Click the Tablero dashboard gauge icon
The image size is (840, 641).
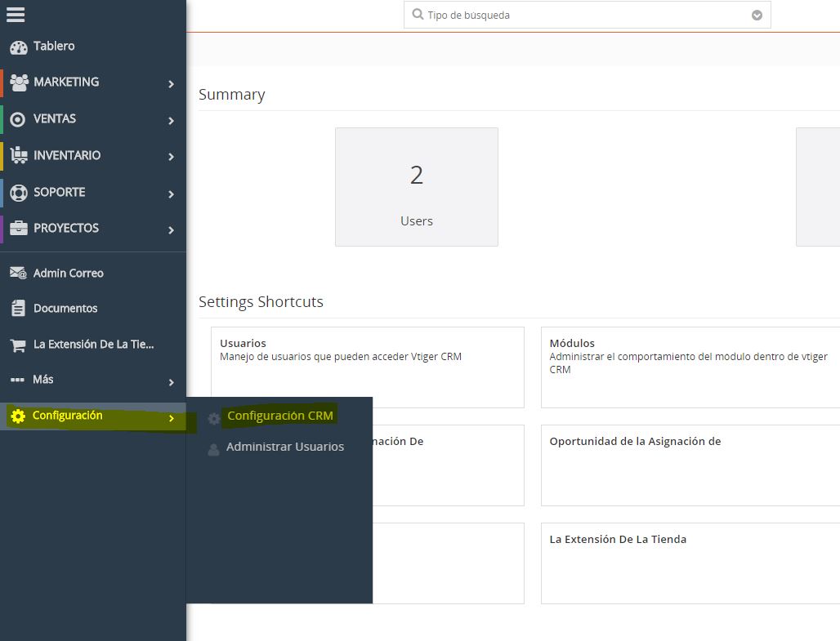[x=19, y=47]
